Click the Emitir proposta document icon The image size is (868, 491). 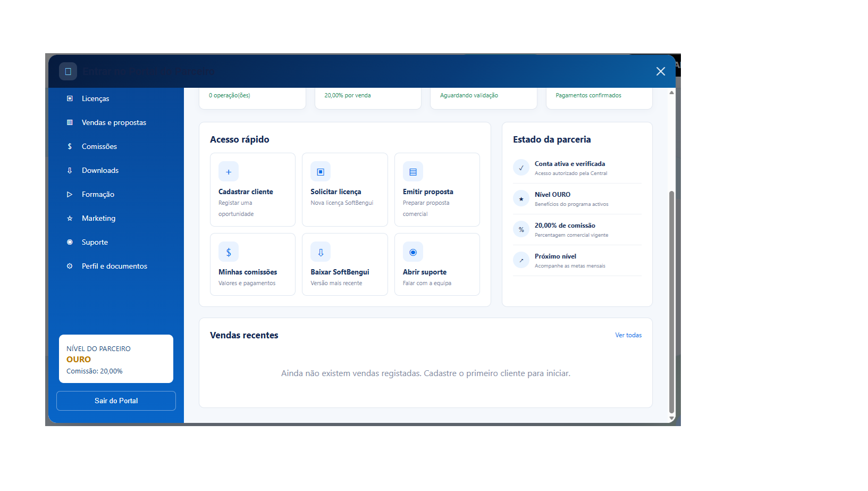click(413, 172)
